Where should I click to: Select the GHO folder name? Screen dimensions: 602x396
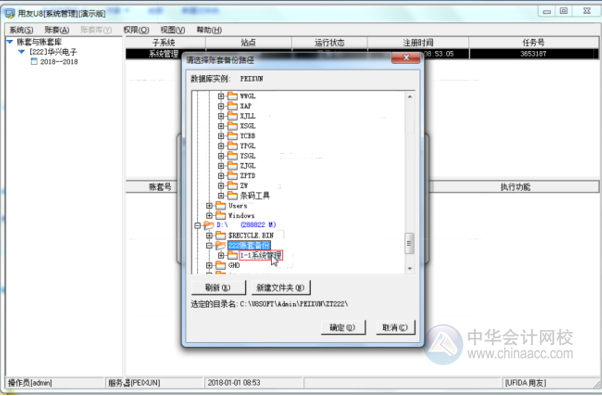tap(234, 265)
